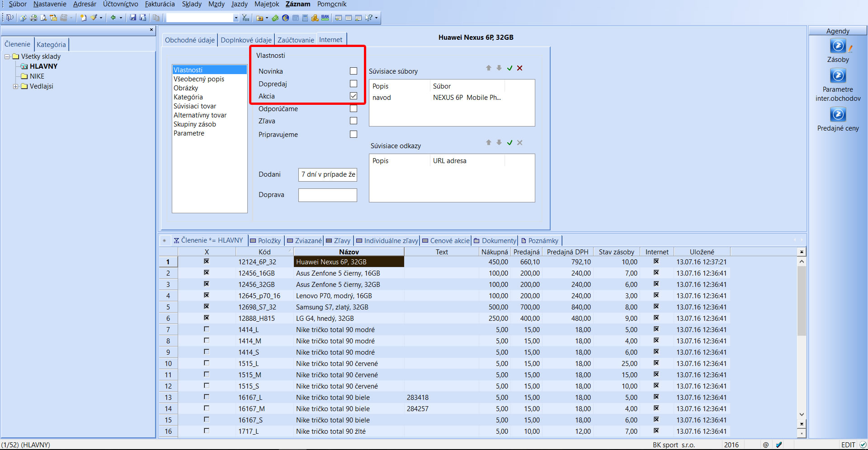This screenshot has width=868, height=450.
Task: Open dropdown arrow beside folder settings icon
Action: tap(267, 18)
